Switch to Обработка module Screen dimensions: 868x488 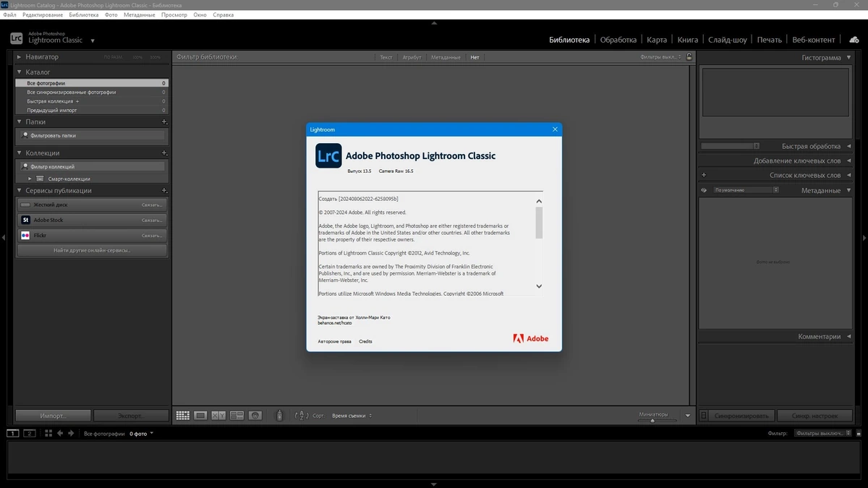tap(618, 40)
